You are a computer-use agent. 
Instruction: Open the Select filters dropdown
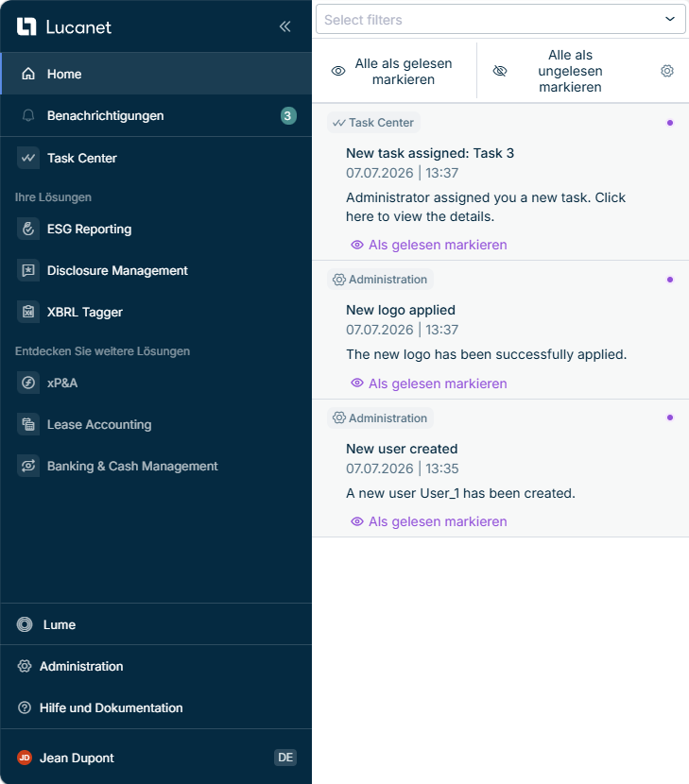coord(501,20)
